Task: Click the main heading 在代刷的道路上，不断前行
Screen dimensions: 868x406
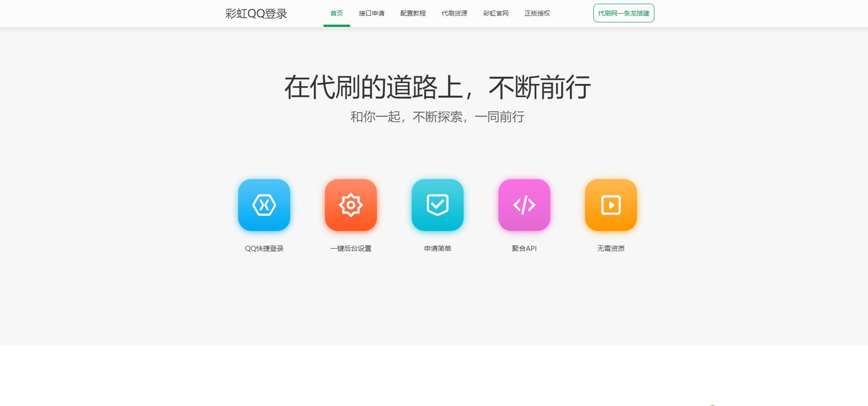Action: click(x=437, y=87)
